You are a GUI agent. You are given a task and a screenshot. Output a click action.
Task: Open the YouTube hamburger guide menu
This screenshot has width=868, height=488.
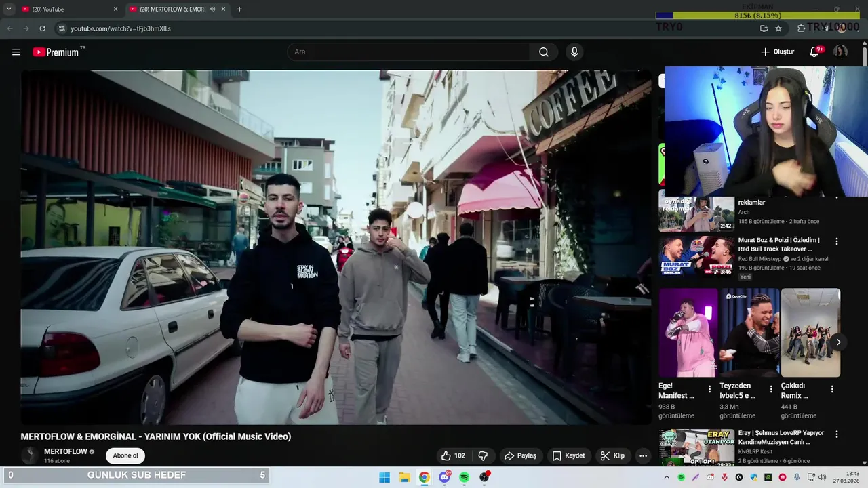point(16,52)
